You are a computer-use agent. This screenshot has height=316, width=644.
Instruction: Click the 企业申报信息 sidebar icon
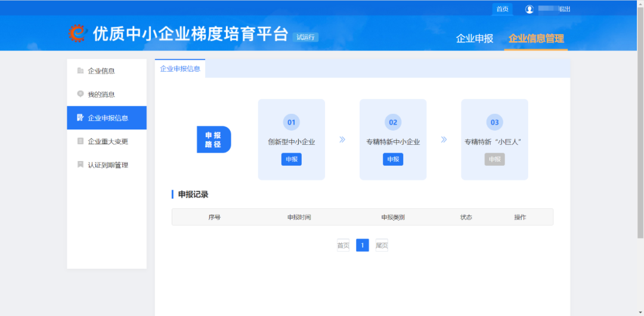click(x=80, y=118)
